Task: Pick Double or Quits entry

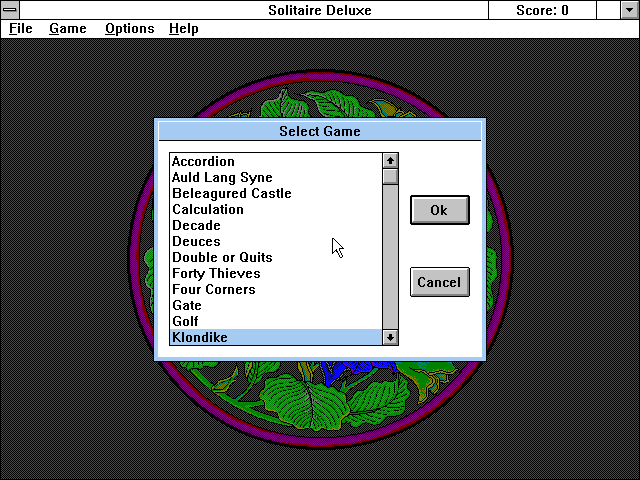Action: click(276, 257)
